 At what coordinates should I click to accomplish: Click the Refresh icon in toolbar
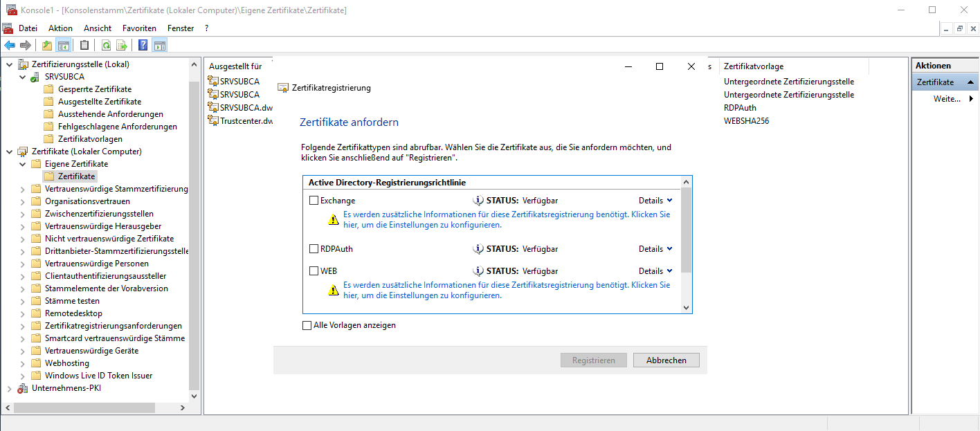tap(106, 46)
